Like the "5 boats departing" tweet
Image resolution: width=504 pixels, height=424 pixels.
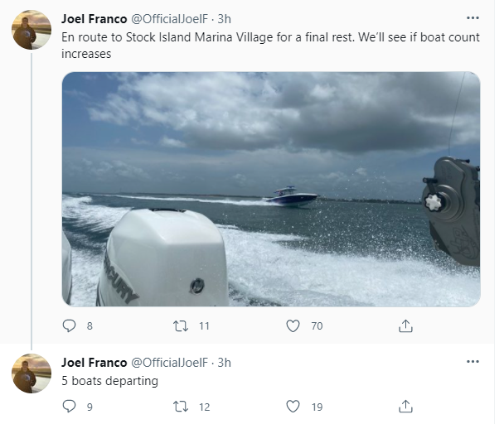pyautogui.click(x=293, y=407)
